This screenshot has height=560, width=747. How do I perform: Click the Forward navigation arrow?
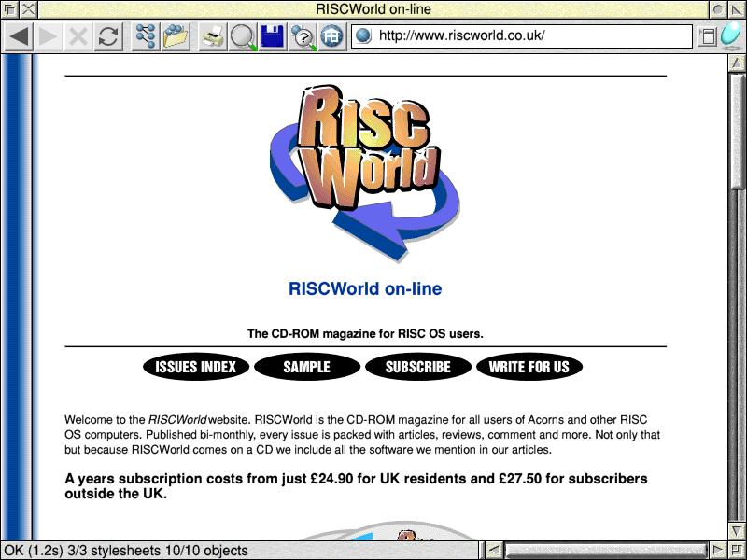[49, 36]
